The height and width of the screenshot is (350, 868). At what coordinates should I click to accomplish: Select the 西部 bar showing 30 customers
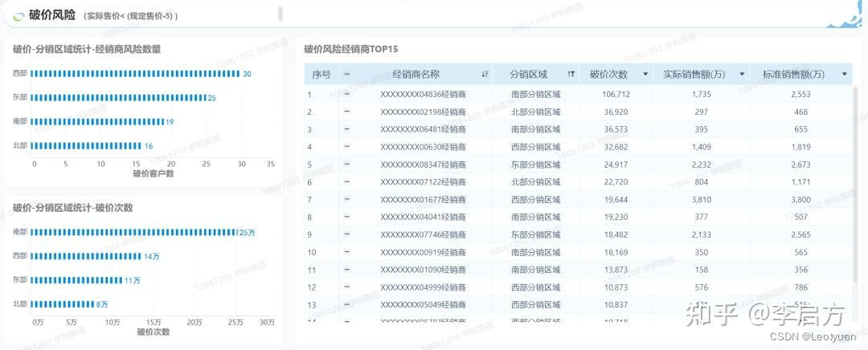point(135,74)
